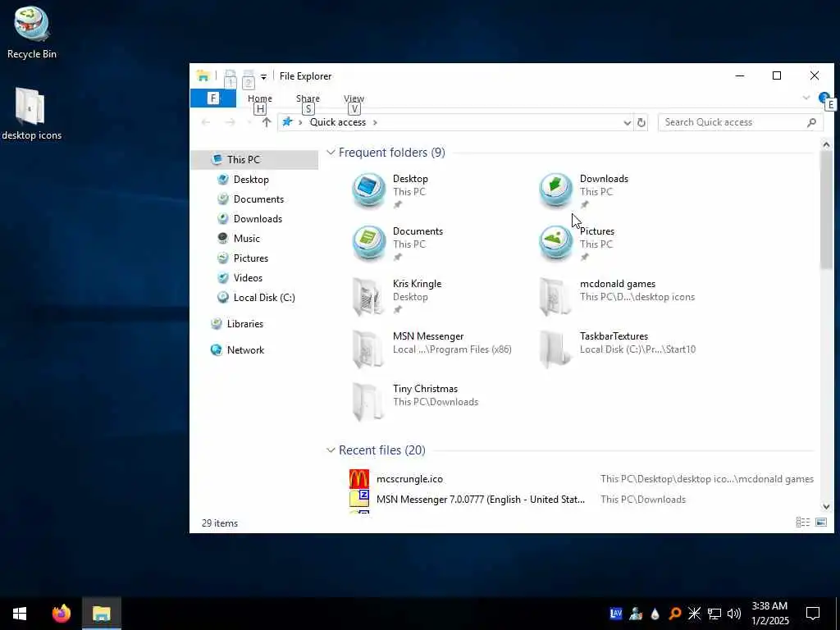Click the scroll down arrow

(x=825, y=506)
